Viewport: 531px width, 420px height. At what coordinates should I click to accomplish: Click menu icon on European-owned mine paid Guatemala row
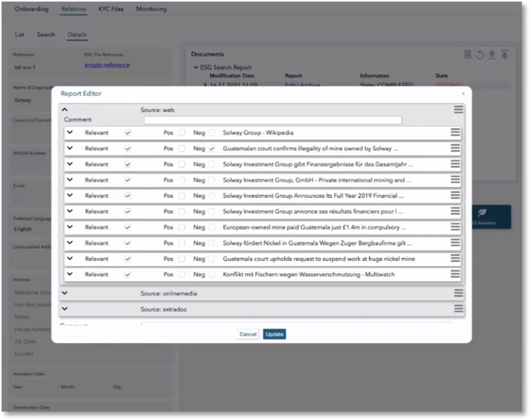(455, 227)
